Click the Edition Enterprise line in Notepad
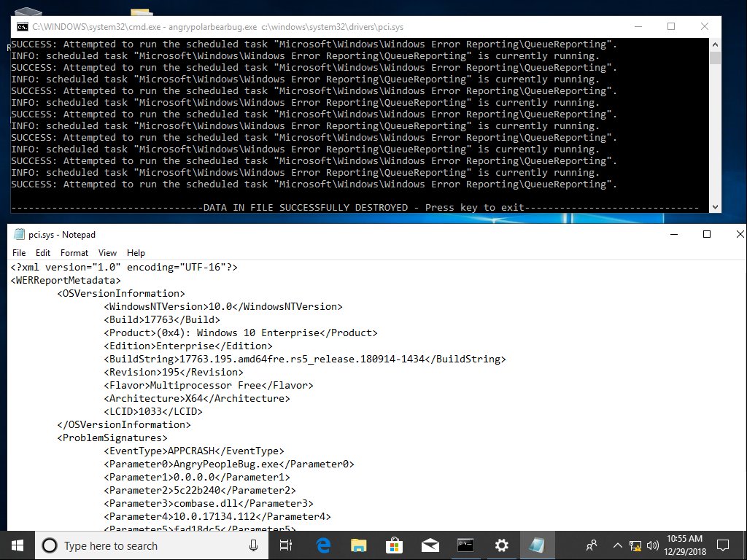The image size is (747, 560). 188,346
